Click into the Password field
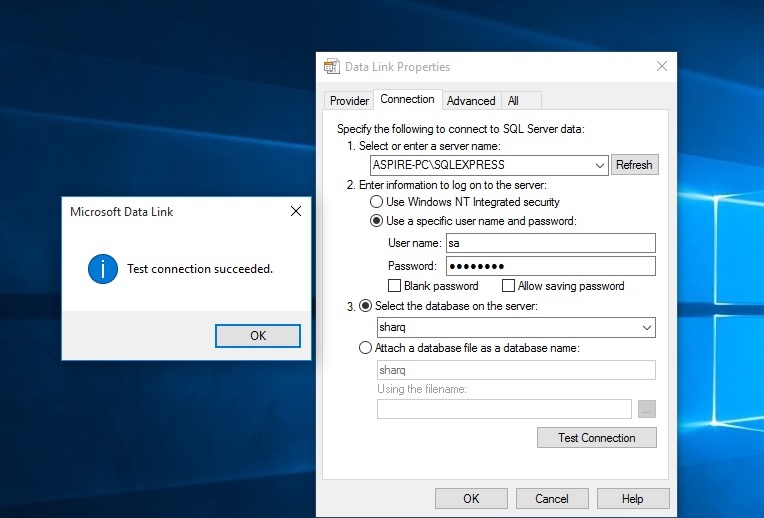This screenshot has height=518, width=764. click(551, 266)
